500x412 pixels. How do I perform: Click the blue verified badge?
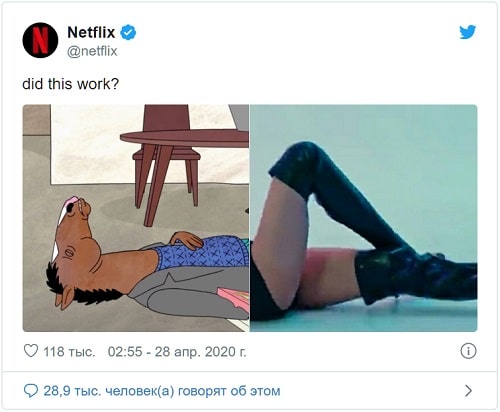(x=128, y=32)
